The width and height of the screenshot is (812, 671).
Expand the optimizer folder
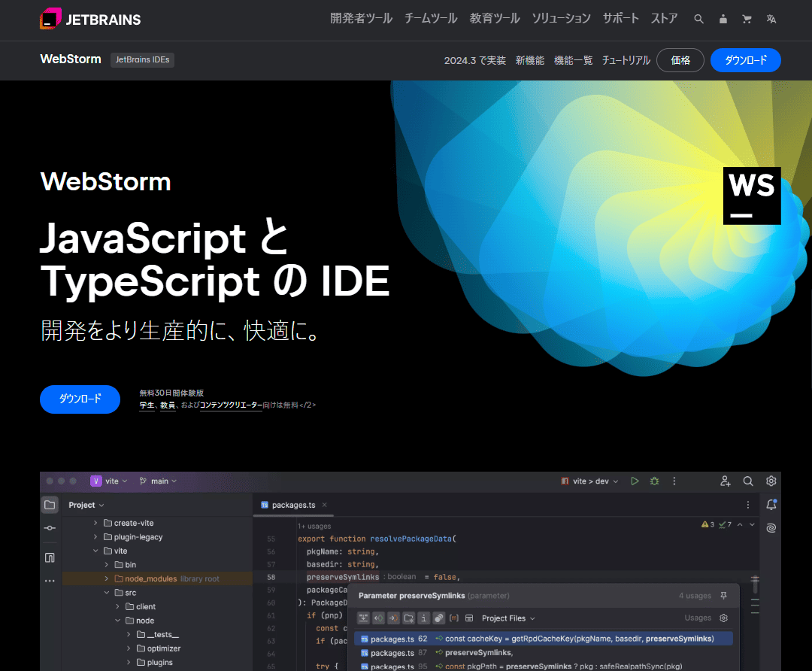tap(129, 648)
